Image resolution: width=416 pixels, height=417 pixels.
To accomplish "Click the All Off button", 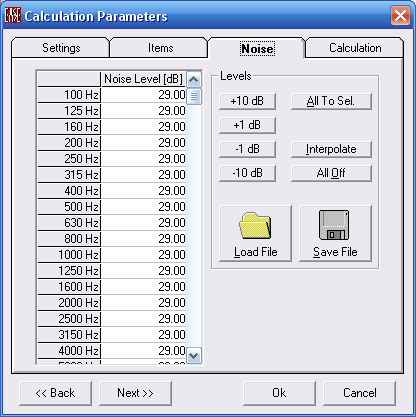I will coord(331,173).
